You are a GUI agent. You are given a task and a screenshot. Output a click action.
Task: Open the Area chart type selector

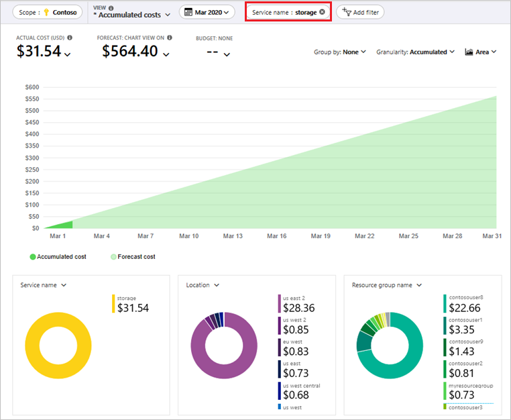[x=481, y=52]
